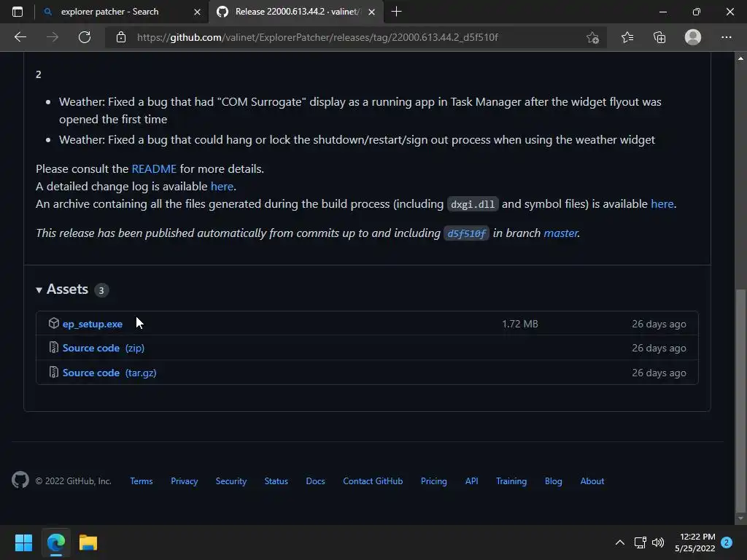The height and width of the screenshot is (560, 747).
Task: Click the Microsoft Edge taskbar icon
Action: point(55,542)
